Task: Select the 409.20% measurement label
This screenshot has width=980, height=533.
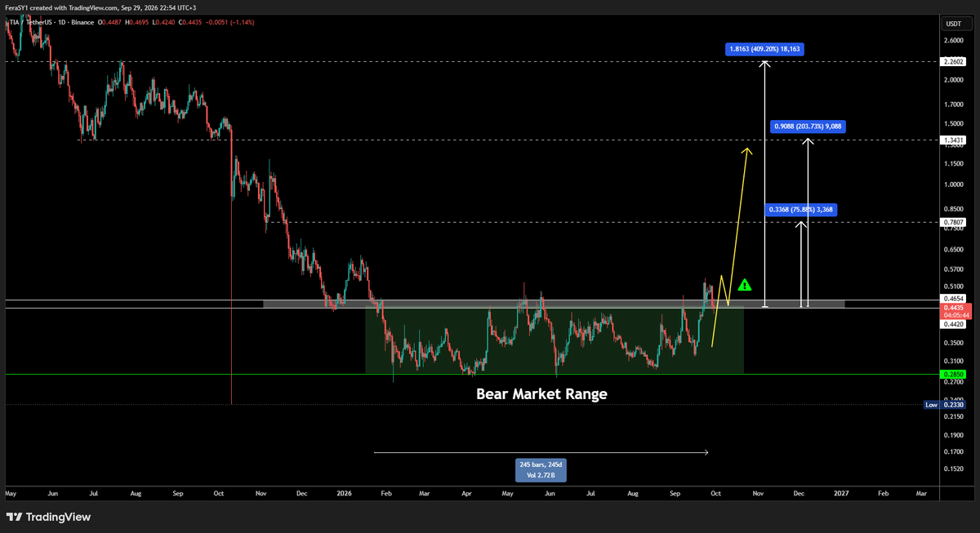Action: coord(764,49)
